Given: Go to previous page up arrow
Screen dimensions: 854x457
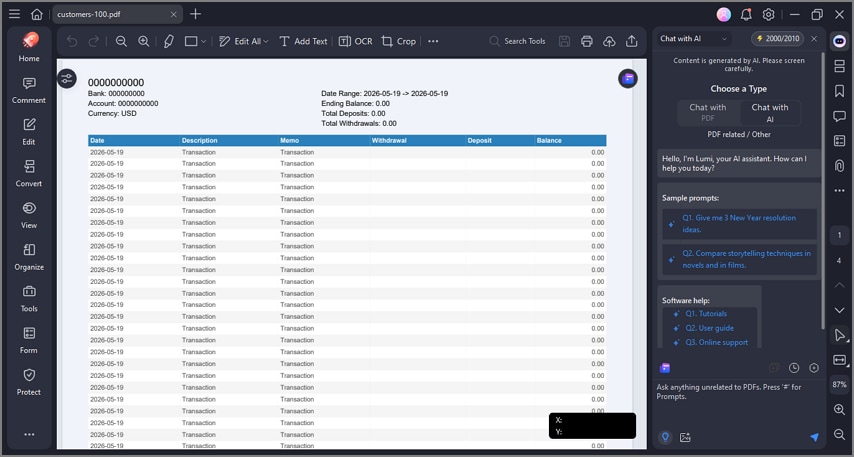Looking at the screenshot, I should pyautogui.click(x=839, y=284).
